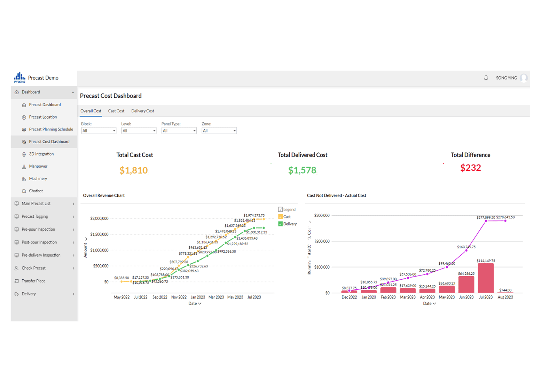The height and width of the screenshot is (392, 557).
Task: Open Precast Planning Schedule menu item
Action: (x=51, y=129)
